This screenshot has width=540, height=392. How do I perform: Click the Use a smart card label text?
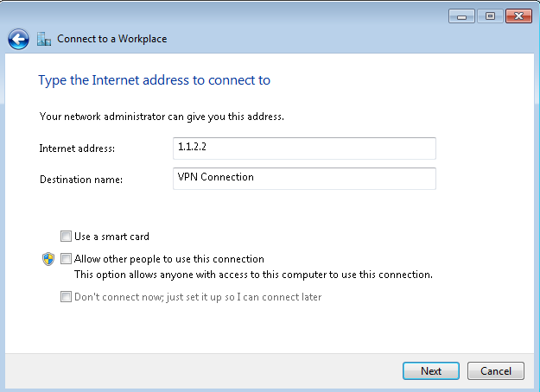(111, 237)
